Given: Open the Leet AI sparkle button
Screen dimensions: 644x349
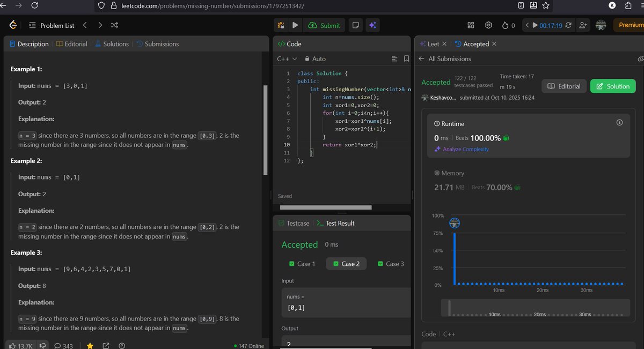Looking at the screenshot, I should tap(372, 25).
